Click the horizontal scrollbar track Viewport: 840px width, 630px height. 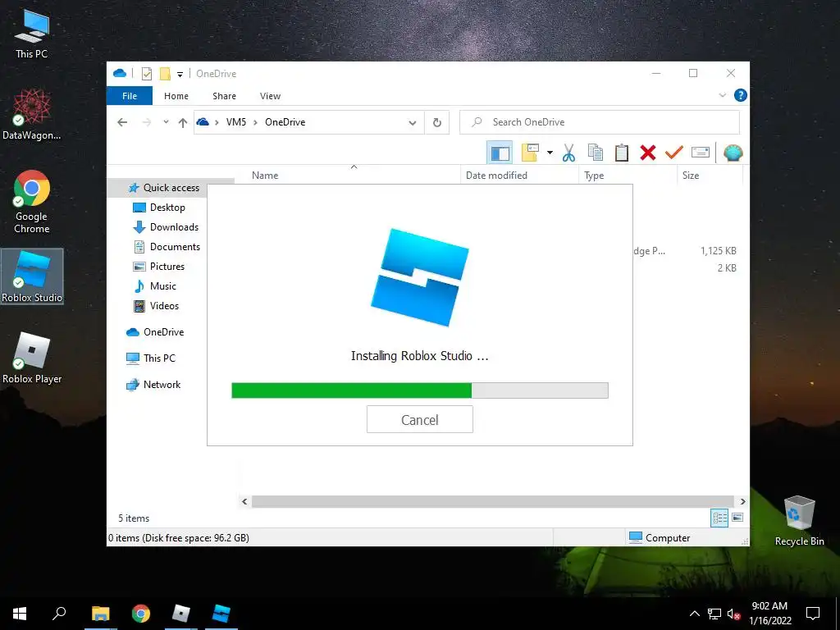coord(493,501)
